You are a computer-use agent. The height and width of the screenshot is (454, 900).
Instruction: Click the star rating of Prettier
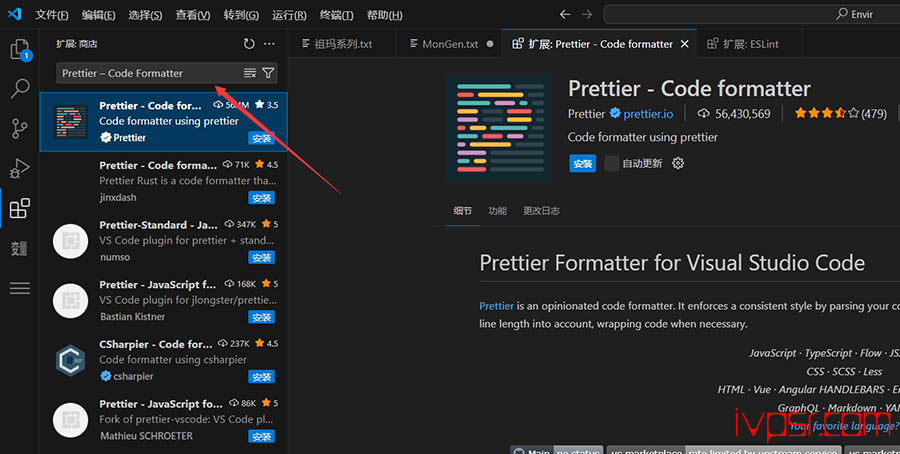826,114
